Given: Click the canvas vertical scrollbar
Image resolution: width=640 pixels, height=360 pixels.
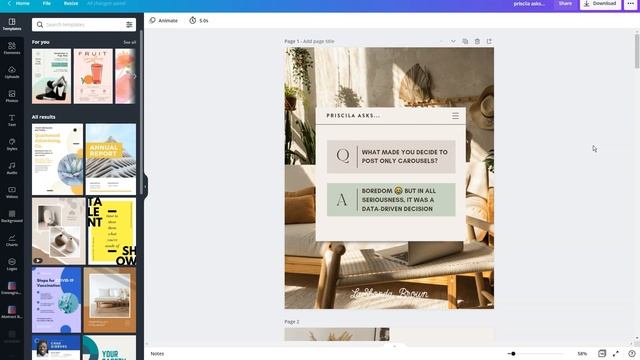Looking at the screenshot, I should click(637, 51).
